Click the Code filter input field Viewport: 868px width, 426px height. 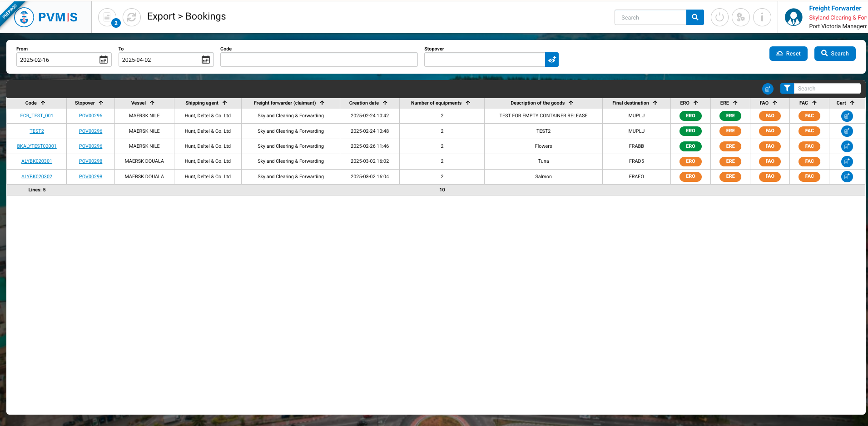pos(318,60)
